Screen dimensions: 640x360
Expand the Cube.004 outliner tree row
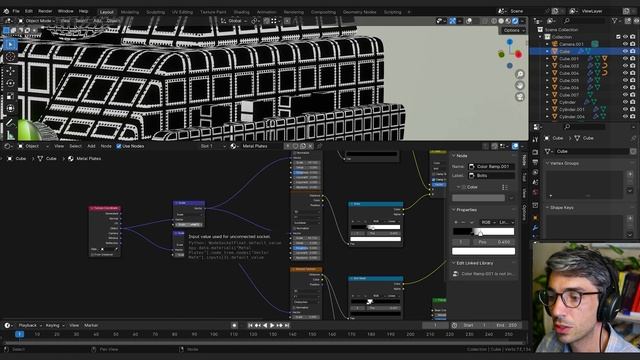coord(547,73)
